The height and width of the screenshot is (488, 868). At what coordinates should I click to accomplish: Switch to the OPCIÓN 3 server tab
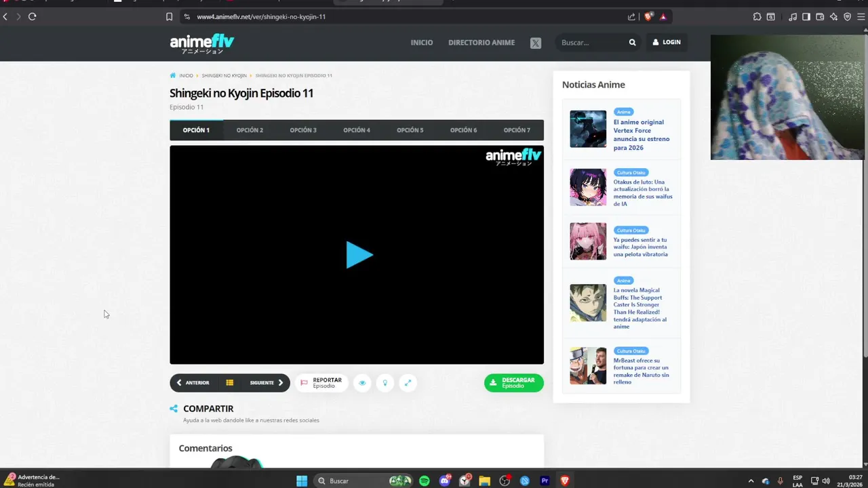coord(303,130)
